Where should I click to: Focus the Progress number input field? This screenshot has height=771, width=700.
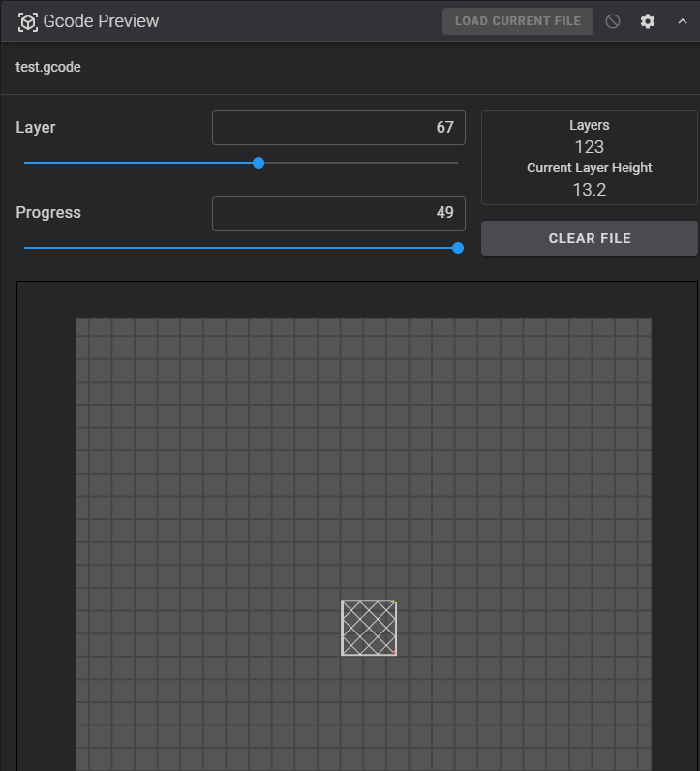pos(339,213)
